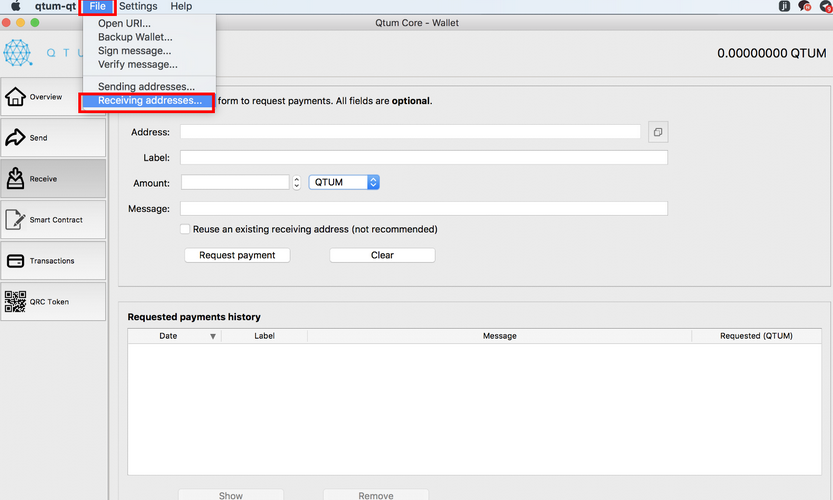This screenshot has width=833, height=500.
Task: Click the Request payment button
Action: [x=237, y=255]
